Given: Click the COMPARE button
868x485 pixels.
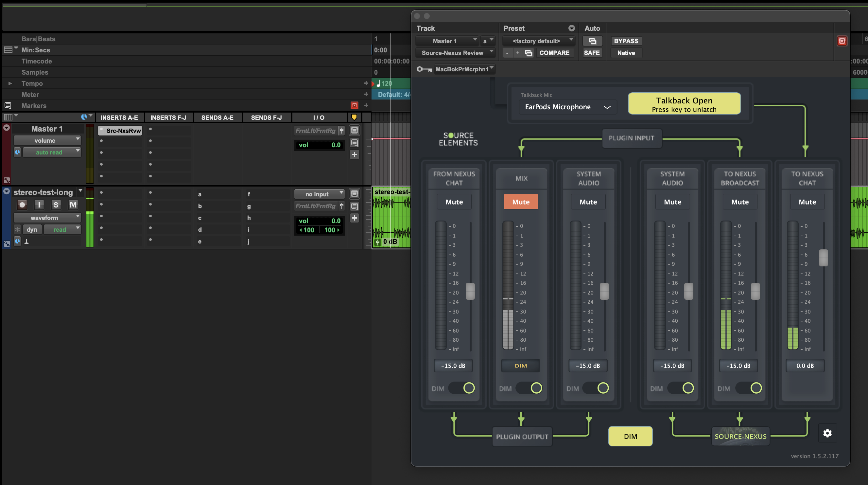Looking at the screenshot, I should pos(554,53).
